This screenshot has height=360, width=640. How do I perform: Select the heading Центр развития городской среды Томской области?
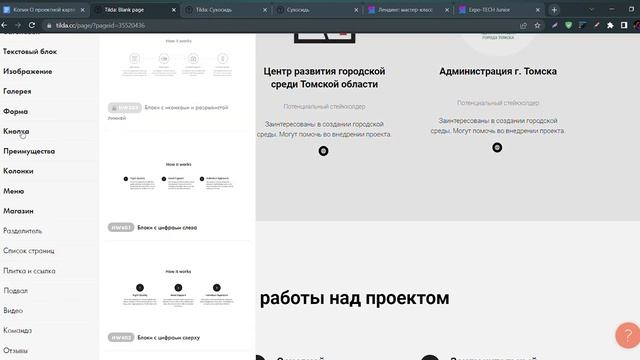tap(324, 78)
